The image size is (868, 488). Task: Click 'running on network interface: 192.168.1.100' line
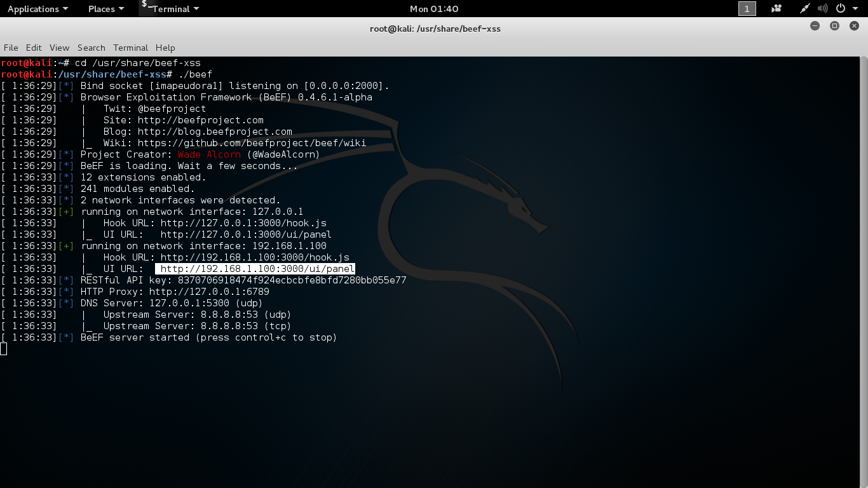point(203,246)
